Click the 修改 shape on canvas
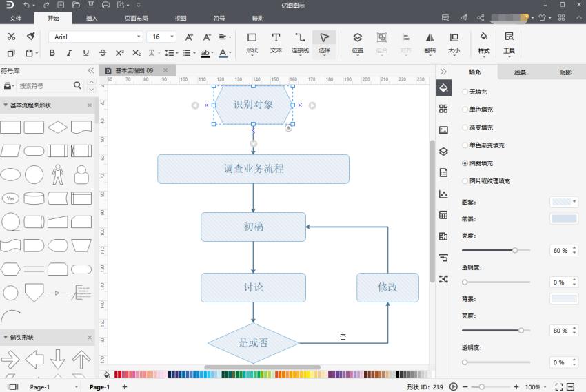The width and height of the screenshot is (586, 392). click(387, 287)
